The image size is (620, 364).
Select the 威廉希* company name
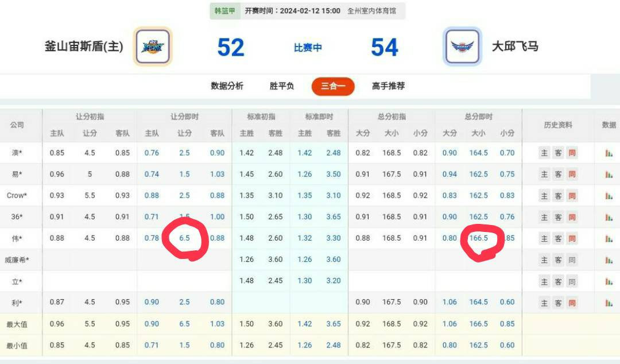[17, 260]
